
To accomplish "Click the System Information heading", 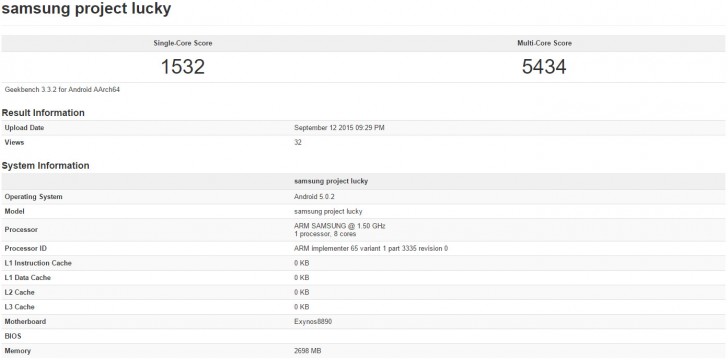I will coord(46,166).
